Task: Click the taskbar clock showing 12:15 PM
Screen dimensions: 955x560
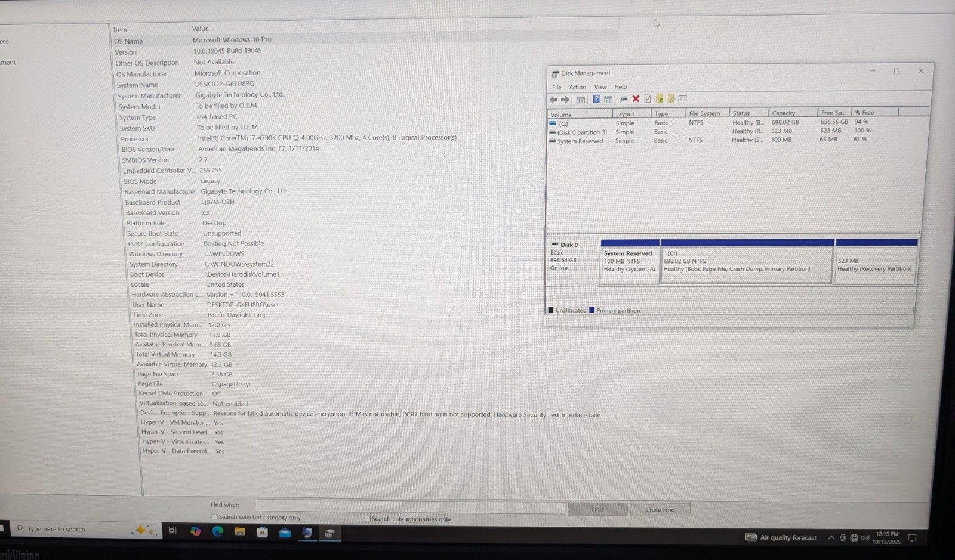Action: [886, 538]
